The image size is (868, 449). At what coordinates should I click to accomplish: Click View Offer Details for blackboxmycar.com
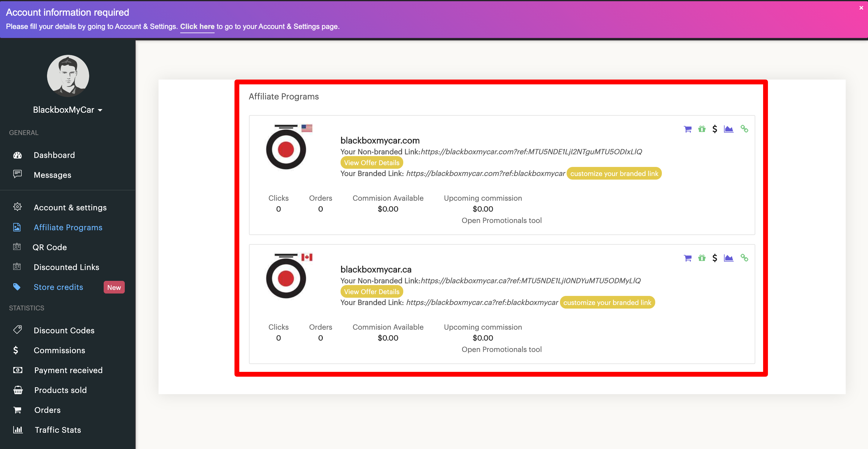pyautogui.click(x=372, y=163)
